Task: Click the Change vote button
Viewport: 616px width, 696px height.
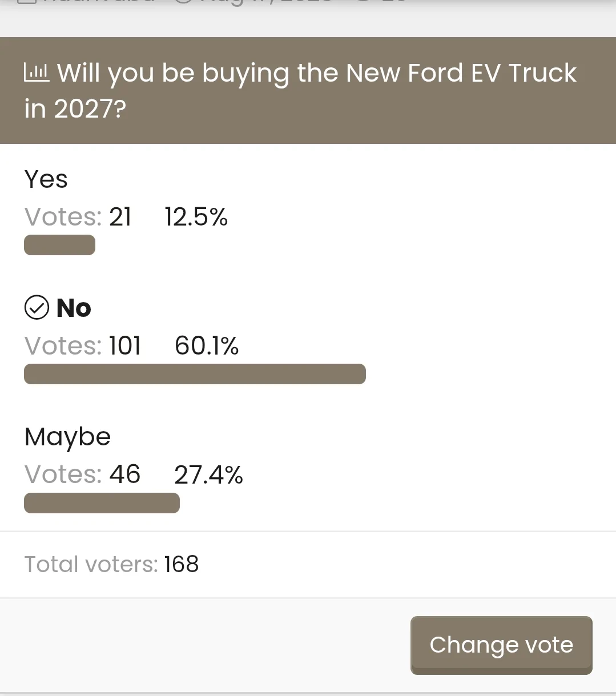Action: (x=501, y=645)
